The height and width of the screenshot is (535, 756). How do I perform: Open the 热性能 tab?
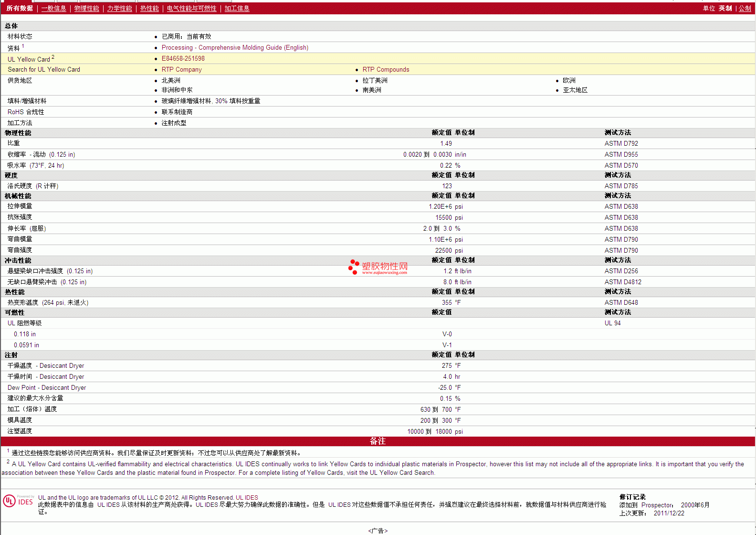point(149,9)
